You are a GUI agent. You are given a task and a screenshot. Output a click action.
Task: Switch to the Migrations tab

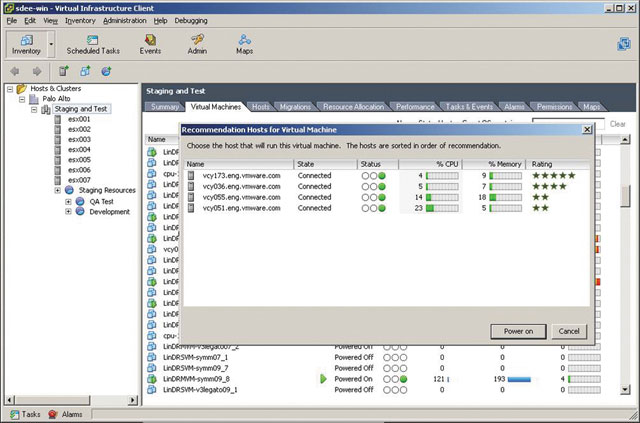(295, 107)
